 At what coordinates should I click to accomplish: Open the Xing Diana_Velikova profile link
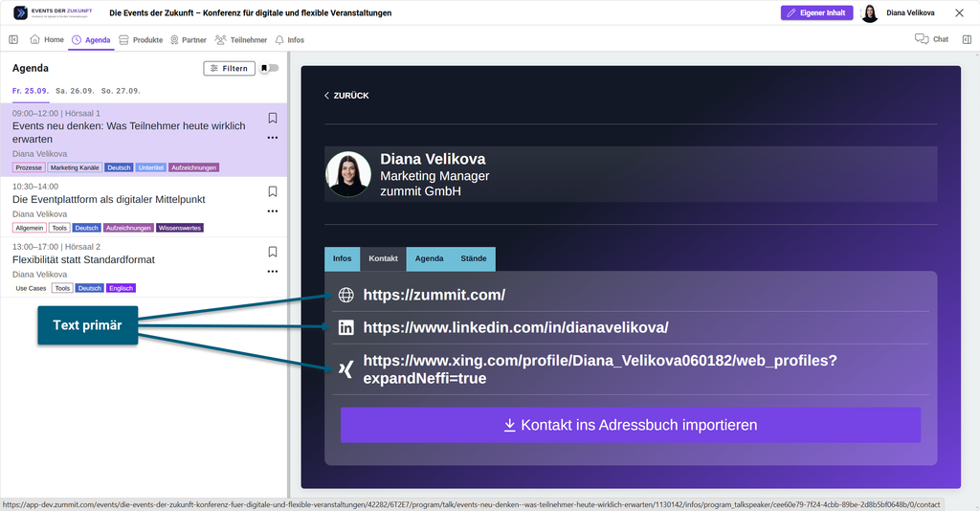click(600, 369)
